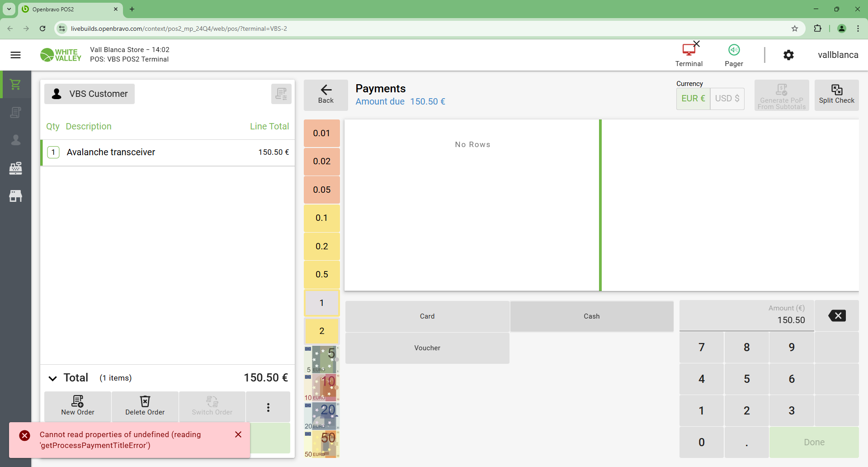This screenshot has height=467, width=868.
Task: Choose Cash payment method
Action: pos(591,316)
